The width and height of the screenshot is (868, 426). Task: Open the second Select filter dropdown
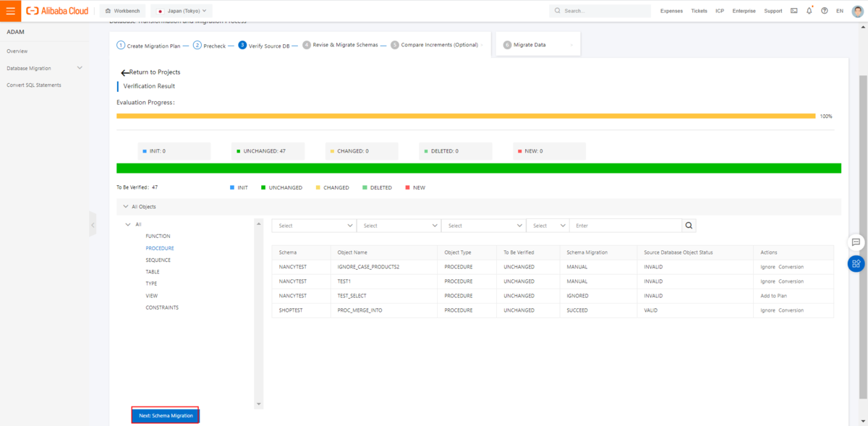pos(399,226)
